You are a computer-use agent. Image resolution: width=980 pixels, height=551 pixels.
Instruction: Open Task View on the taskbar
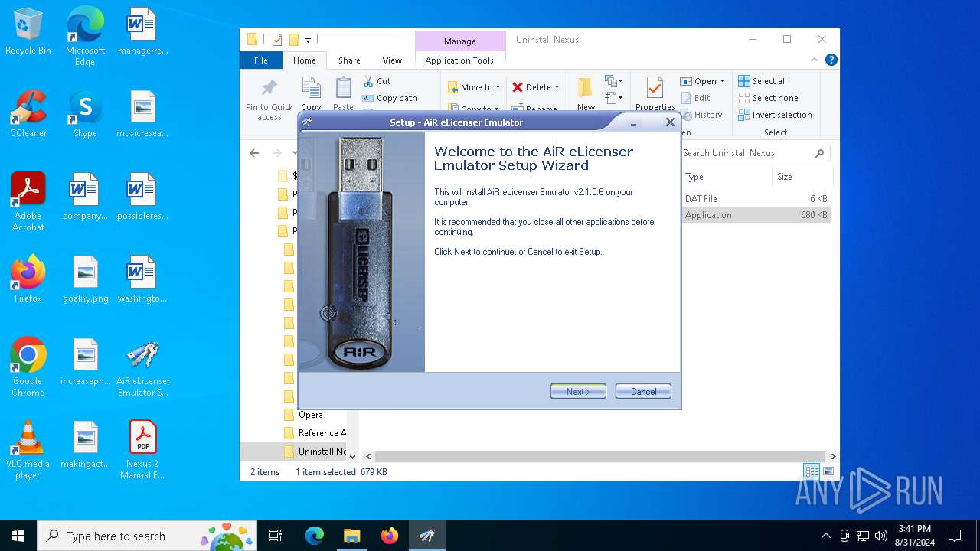point(276,536)
